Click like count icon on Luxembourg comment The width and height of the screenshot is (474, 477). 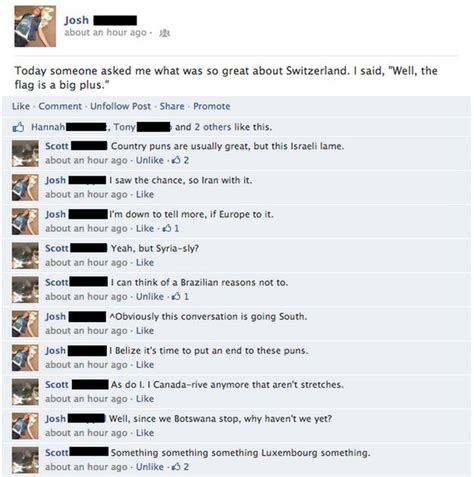click(180, 467)
